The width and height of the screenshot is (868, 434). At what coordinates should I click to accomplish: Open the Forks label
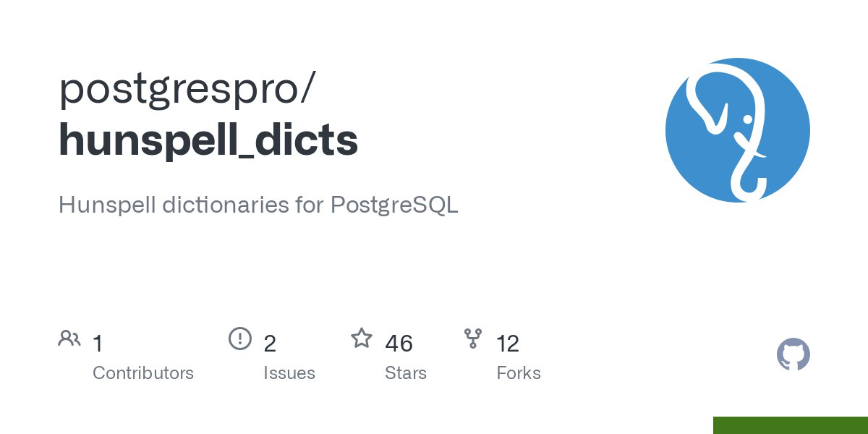point(519,373)
